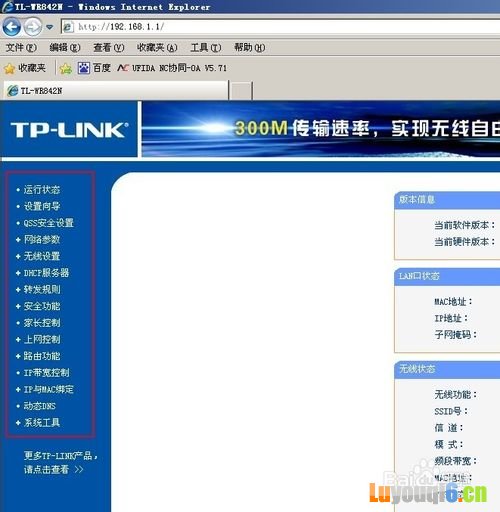The image size is (500, 512).
Task: Click the Baidu paw icon
Action: [84, 68]
